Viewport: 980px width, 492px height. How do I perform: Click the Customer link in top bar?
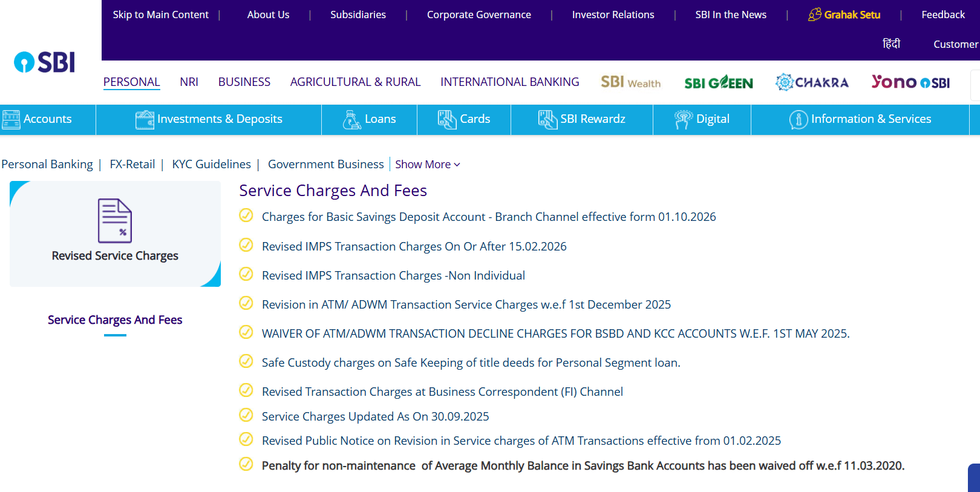(956, 44)
